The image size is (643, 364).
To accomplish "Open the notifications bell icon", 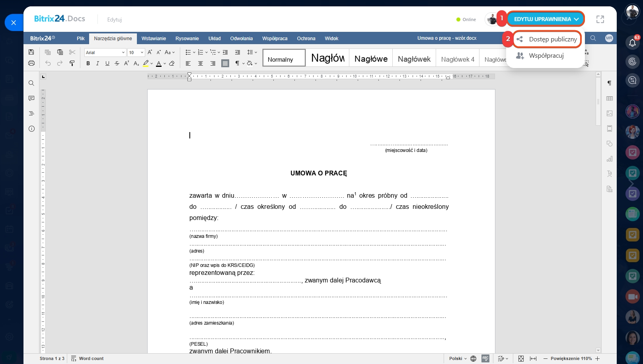I will tap(632, 43).
